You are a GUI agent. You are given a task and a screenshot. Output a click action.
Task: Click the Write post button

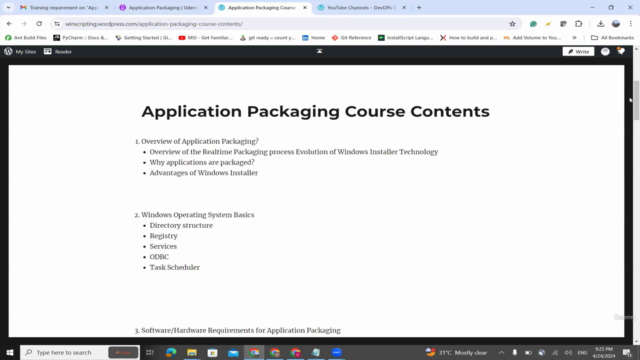point(578,51)
